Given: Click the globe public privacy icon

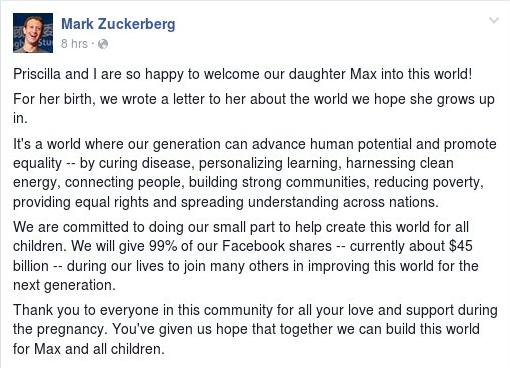Looking at the screenshot, I should pos(103,44).
